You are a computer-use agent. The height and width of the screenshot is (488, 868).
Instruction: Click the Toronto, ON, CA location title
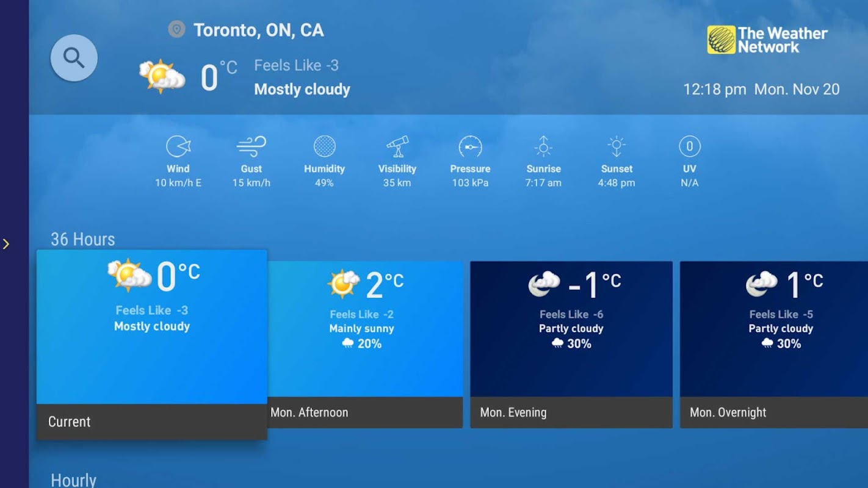tap(259, 30)
